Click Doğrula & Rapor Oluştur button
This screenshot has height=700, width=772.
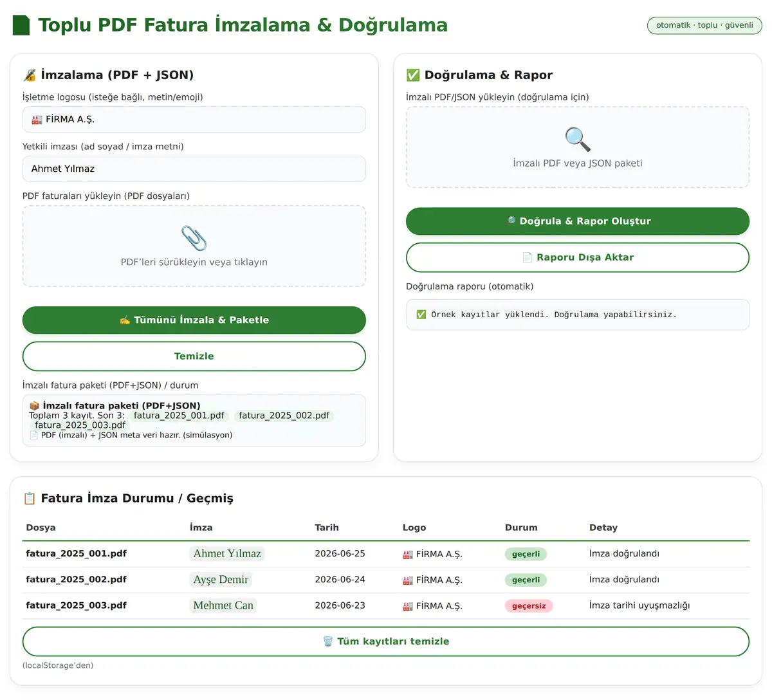pyautogui.click(x=578, y=221)
